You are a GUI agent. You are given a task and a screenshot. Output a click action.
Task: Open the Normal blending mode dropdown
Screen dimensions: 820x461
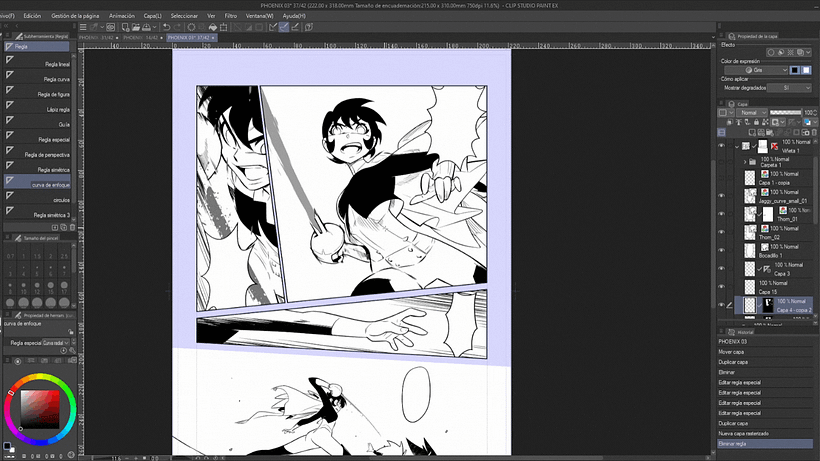point(751,112)
